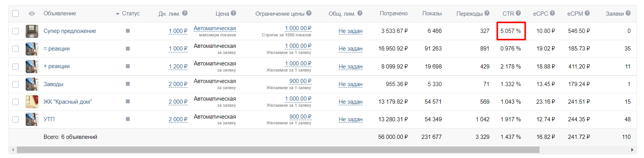Click the right arrow of horizontal scrollbar

click(x=632, y=150)
